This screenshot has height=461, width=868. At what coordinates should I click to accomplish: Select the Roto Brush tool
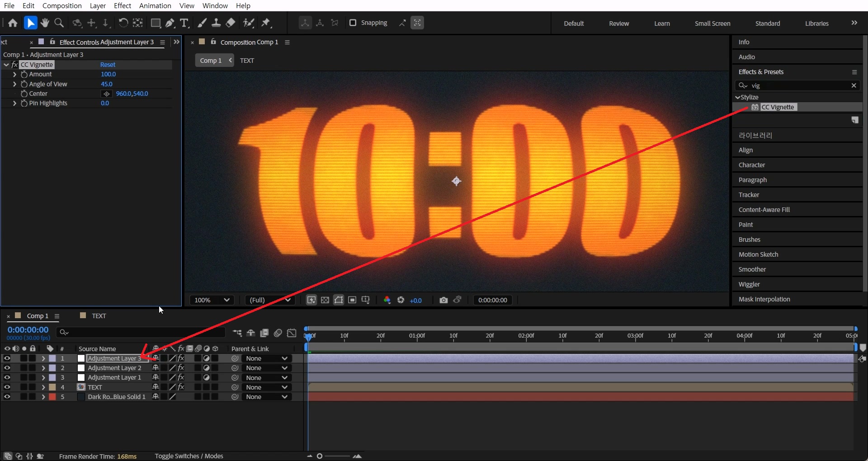point(249,23)
